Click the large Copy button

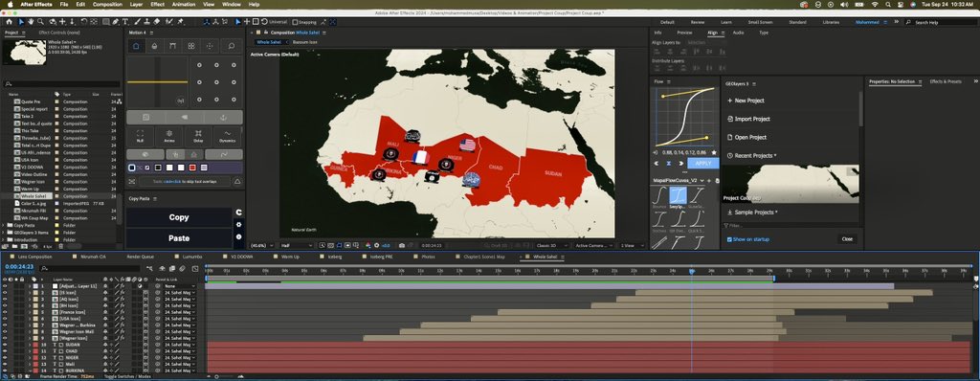pos(179,217)
